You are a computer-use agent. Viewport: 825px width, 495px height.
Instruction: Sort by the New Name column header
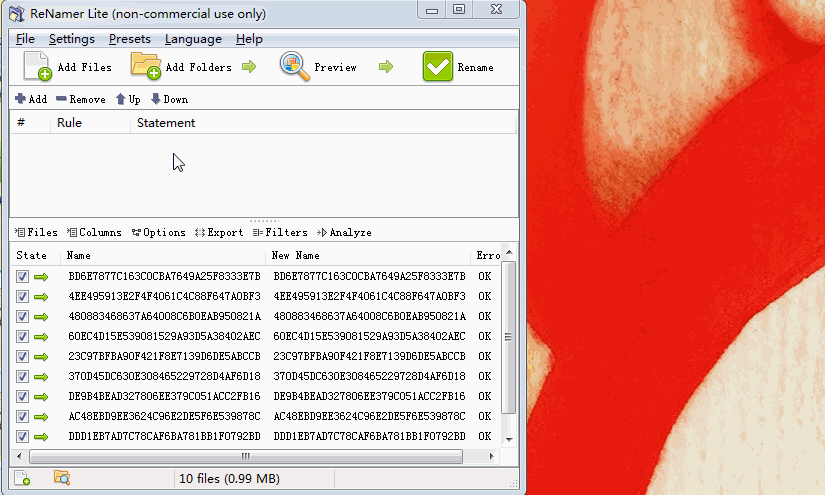368,255
